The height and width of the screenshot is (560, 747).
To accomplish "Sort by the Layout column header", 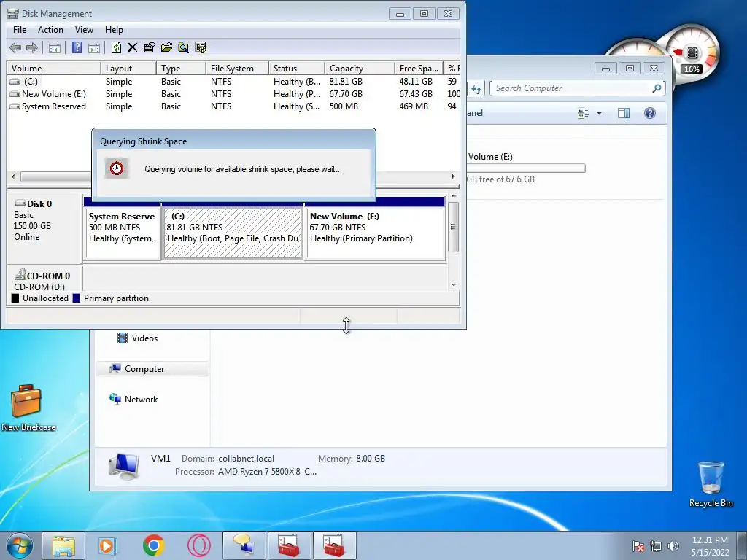I will click(128, 68).
